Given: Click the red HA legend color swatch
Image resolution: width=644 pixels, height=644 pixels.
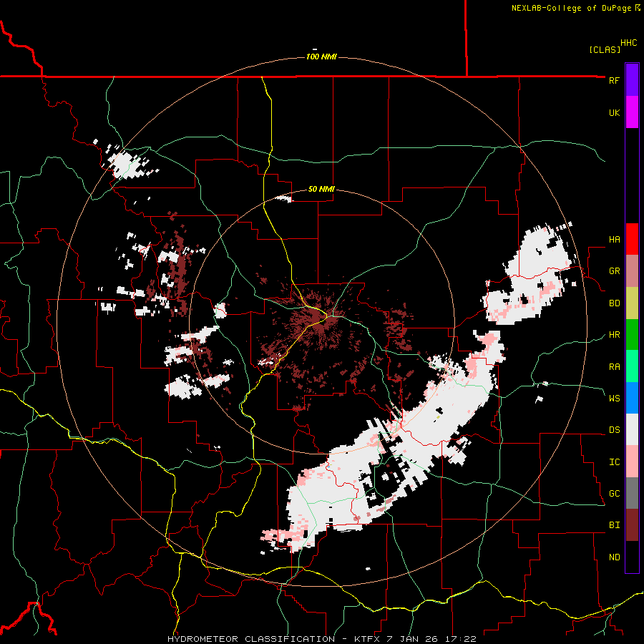Looking at the screenshot, I should pyautogui.click(x=632, y=239).
